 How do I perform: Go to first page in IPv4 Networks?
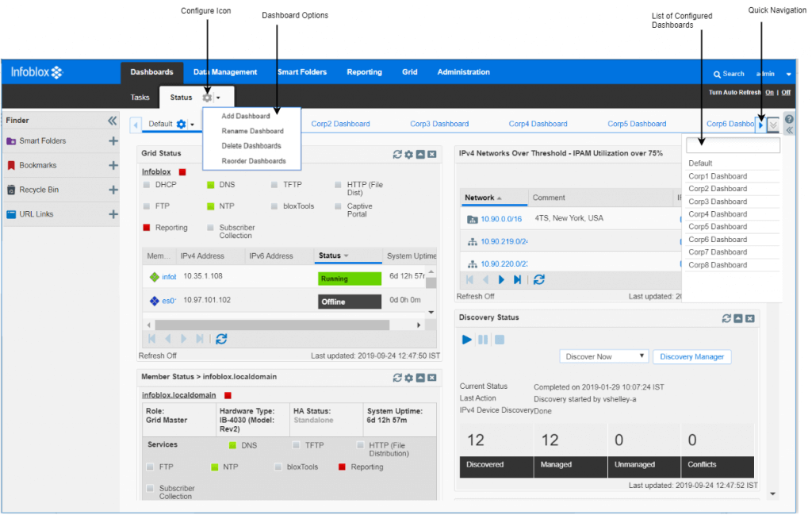(x=469, y=280)
